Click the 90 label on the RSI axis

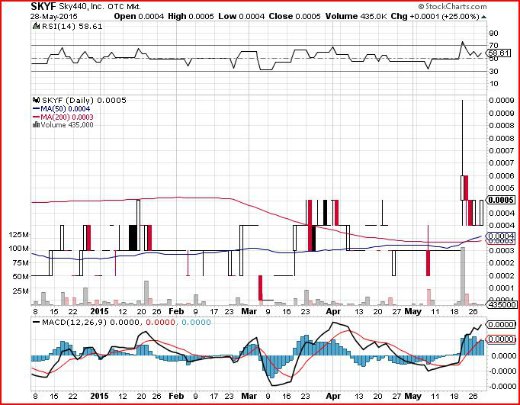click(x=494, y=33)
